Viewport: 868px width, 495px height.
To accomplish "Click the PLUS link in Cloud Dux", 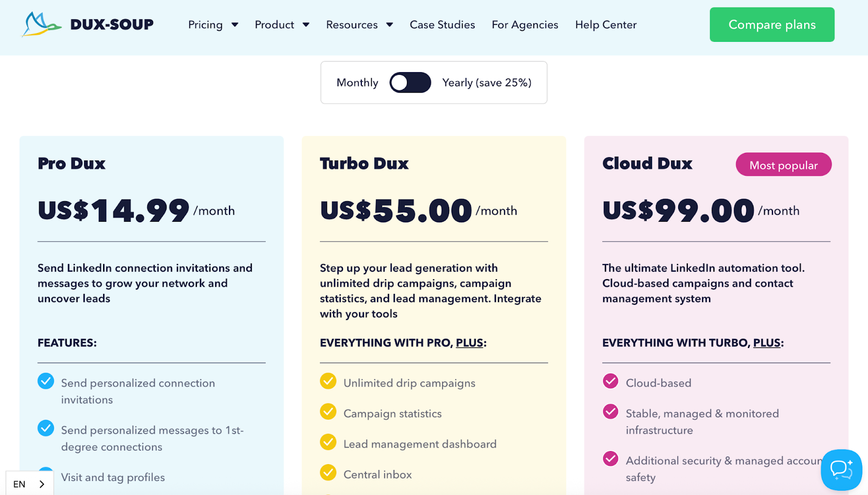I will click(767, 343).
